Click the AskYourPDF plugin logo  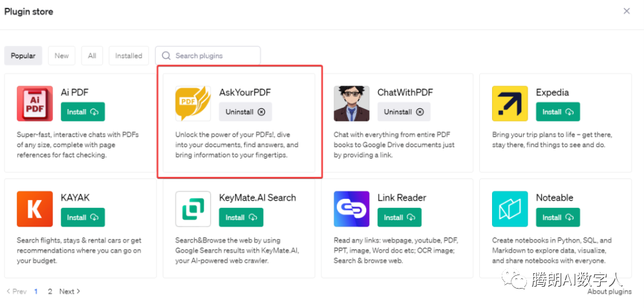(193, 103)
